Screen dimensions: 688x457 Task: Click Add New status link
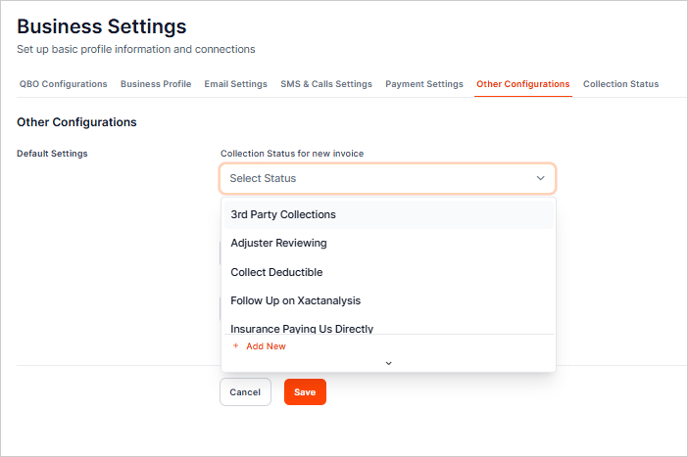coord(265,346)
